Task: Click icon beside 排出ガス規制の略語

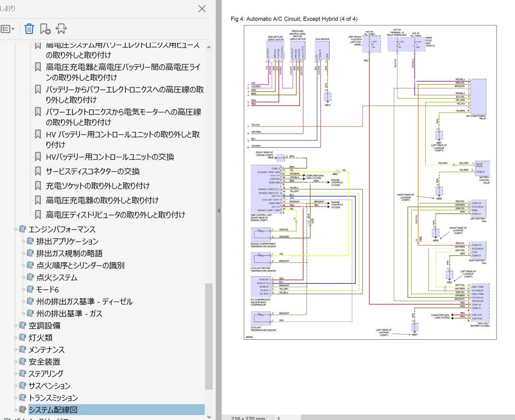Action: click(x=30, y=253)
